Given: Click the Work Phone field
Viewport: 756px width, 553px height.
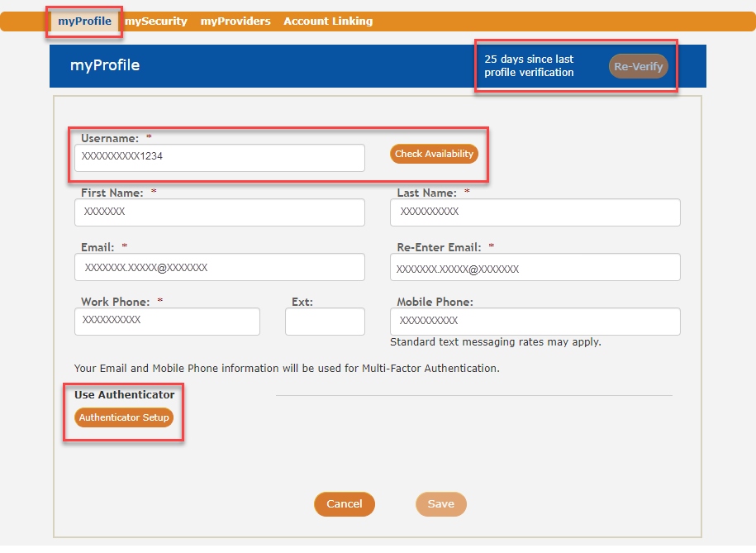Looking at the screenshot, I should click(167, 322).
